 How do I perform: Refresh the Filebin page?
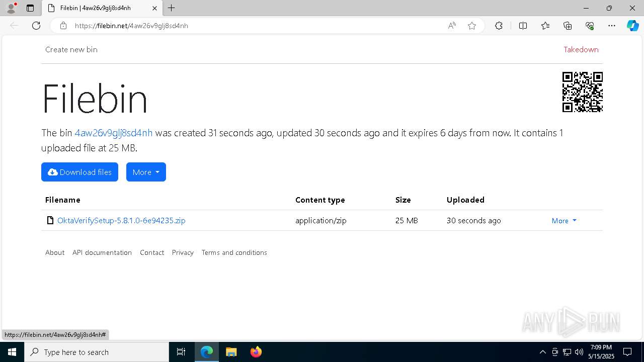click(x=36, y=26)
